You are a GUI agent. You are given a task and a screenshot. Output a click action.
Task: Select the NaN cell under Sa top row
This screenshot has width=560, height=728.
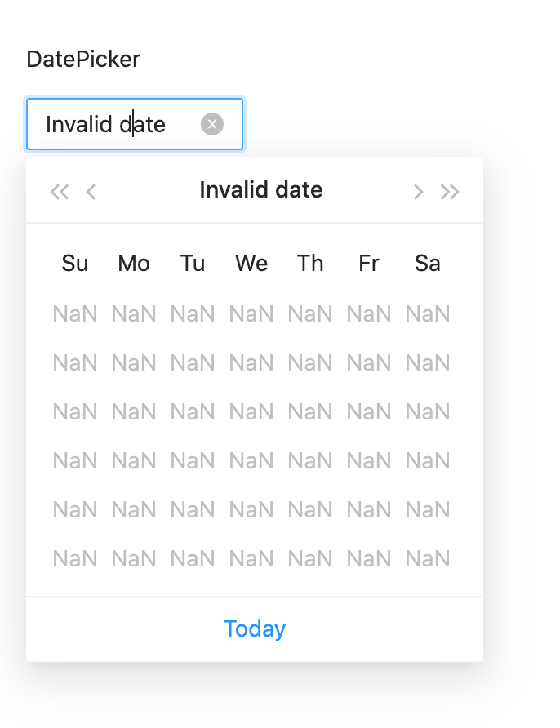[428, 313]
